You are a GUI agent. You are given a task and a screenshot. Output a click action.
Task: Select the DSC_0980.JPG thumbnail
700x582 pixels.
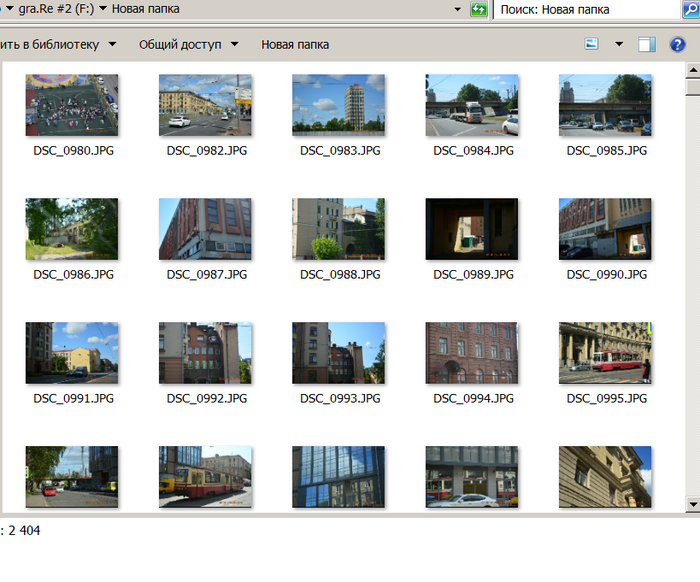(x=72, y=105)
